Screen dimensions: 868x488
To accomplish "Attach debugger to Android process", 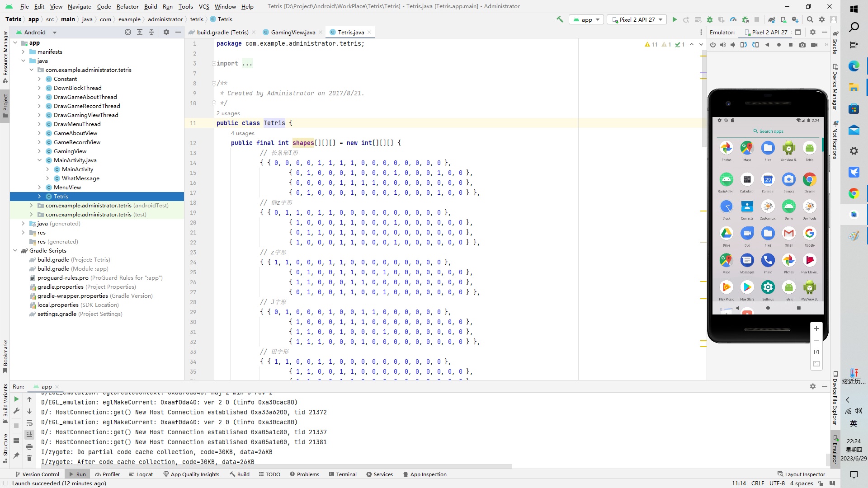I will click(745, 19).
